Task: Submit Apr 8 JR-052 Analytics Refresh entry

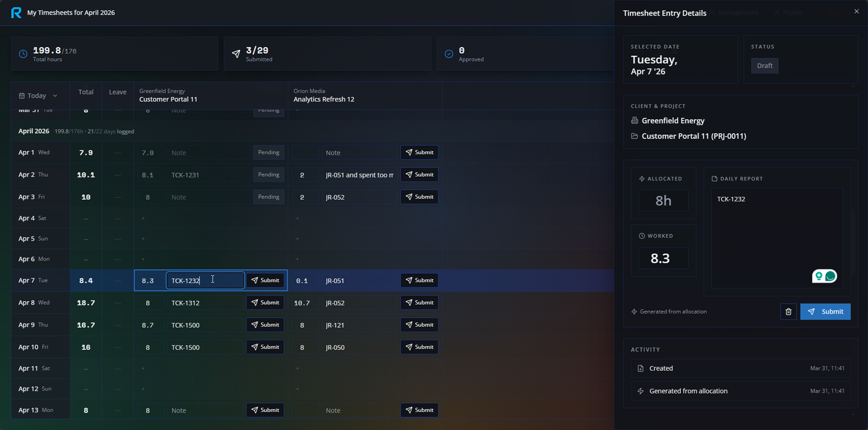Action: (419, 303)
